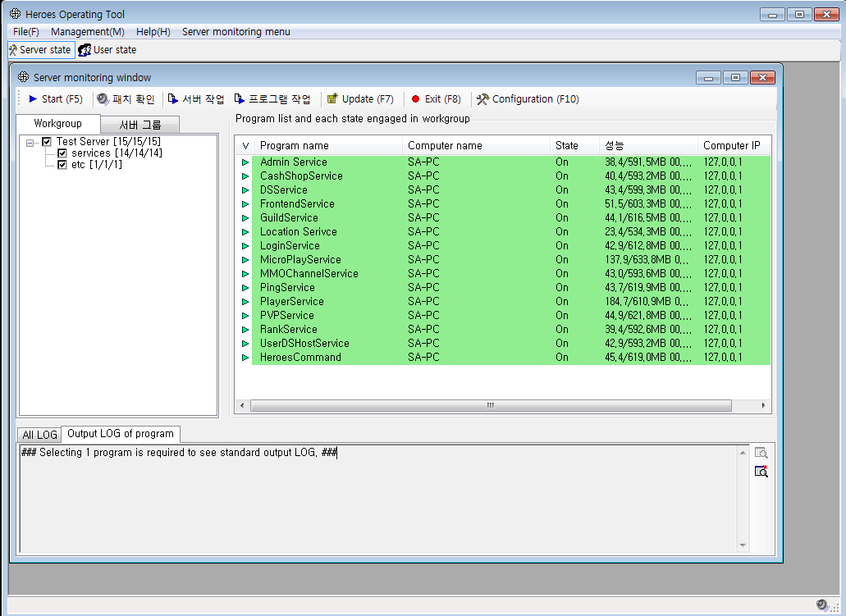This screenshot has width=846, height=616.
Task: Open the Management(M) menu
Action: click(x=87, y=32)
